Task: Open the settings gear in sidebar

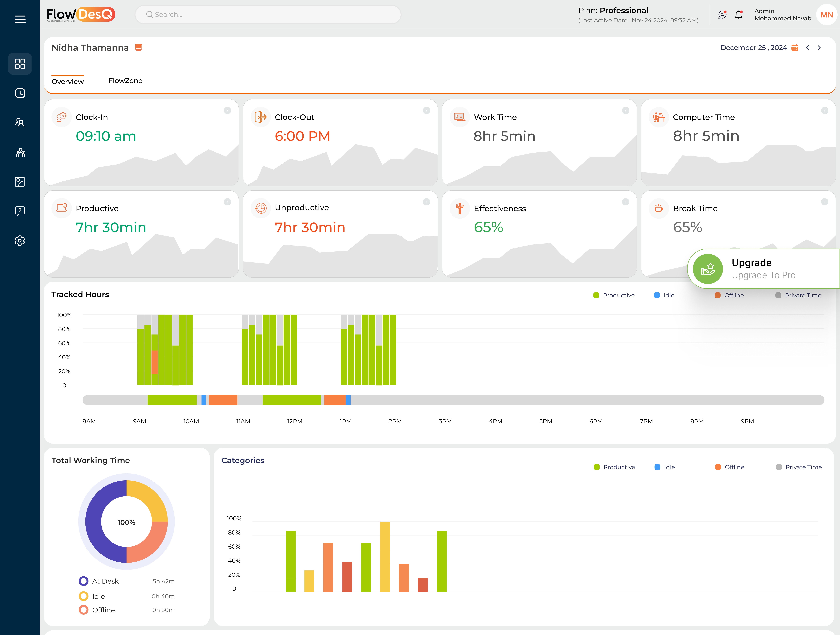Action: click(20, 240)
